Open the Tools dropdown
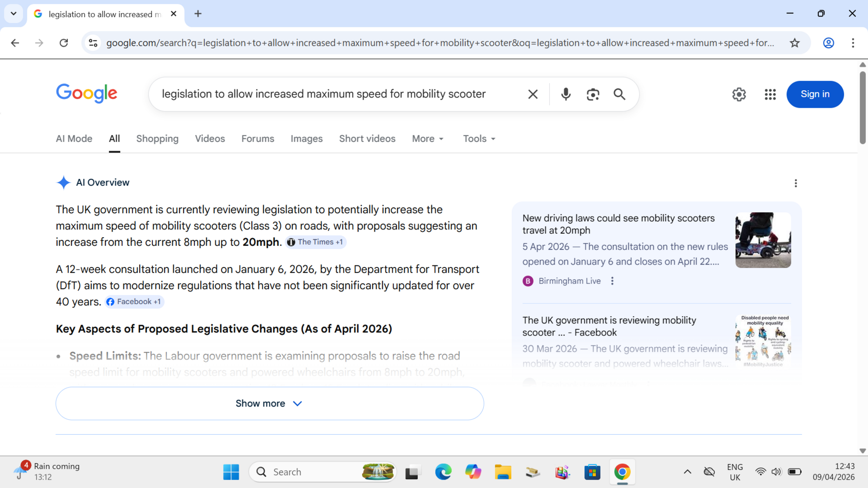The height and width of the screenshot is (488, 868). tap(478, 139)
